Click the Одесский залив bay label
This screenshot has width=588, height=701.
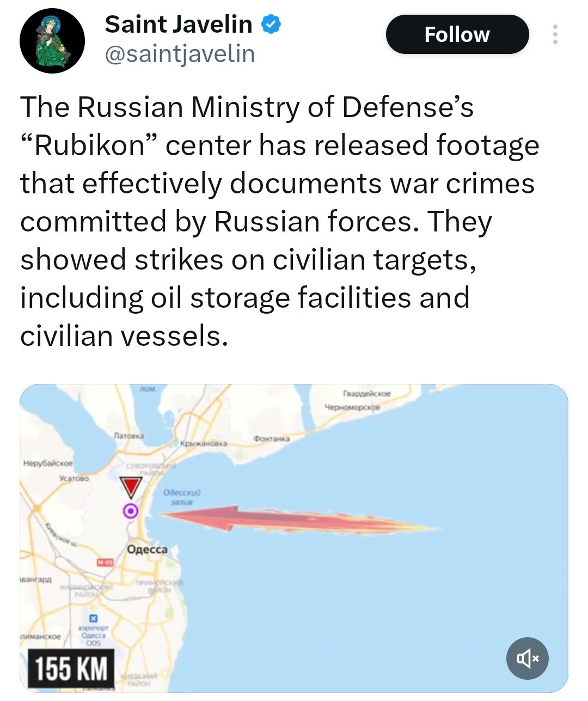182,497
